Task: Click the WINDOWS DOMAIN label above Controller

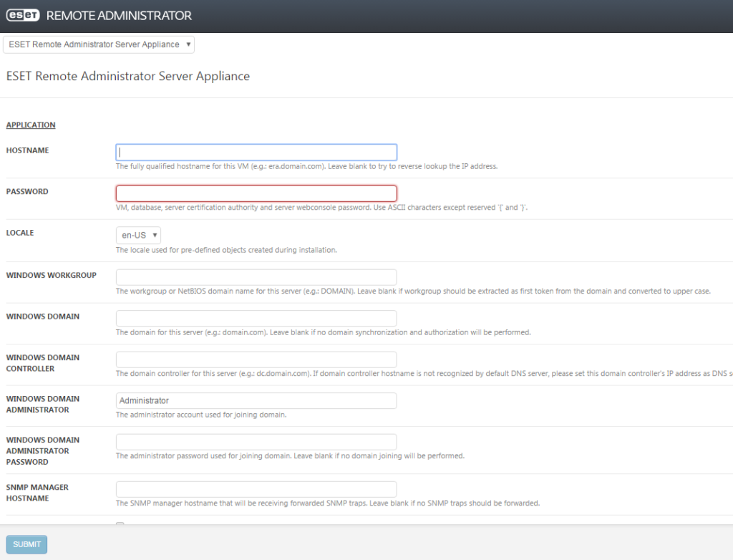Action: tap(43, 317)
